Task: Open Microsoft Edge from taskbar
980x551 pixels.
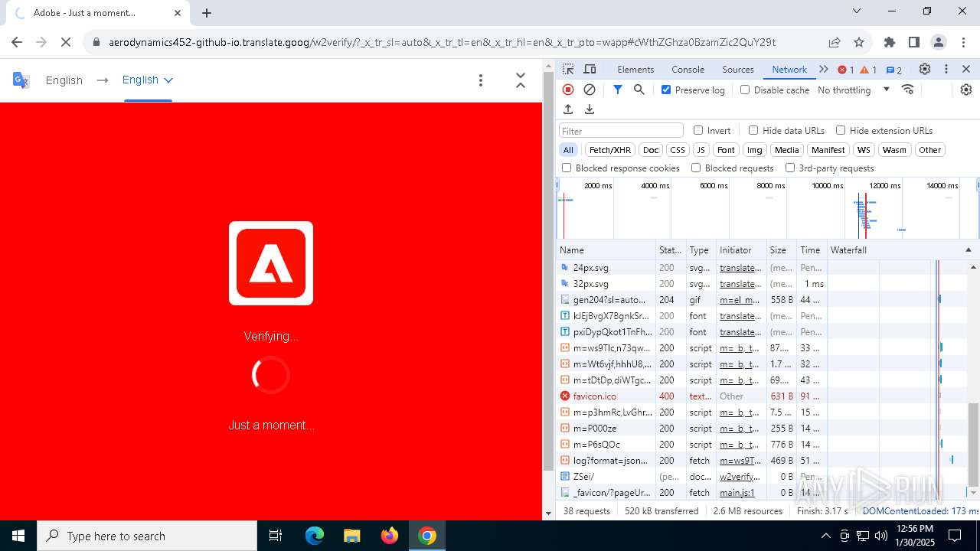Action: tap(315, 536)
